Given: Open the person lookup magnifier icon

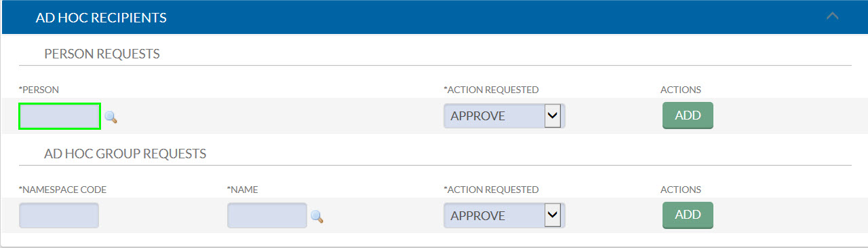Looking at the screenshot, I should pyautogui.click(x=111, y=117).
